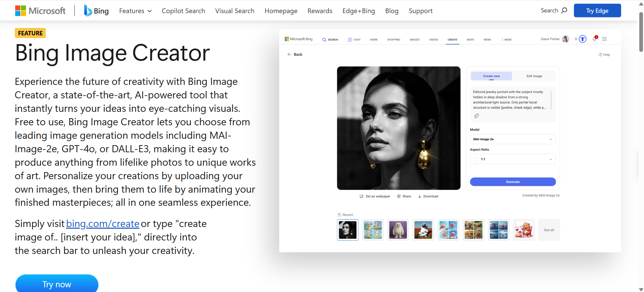Select the capybara with wine thumbnail
This screenshot has width=644, height=292.
(x=524, y=230)
